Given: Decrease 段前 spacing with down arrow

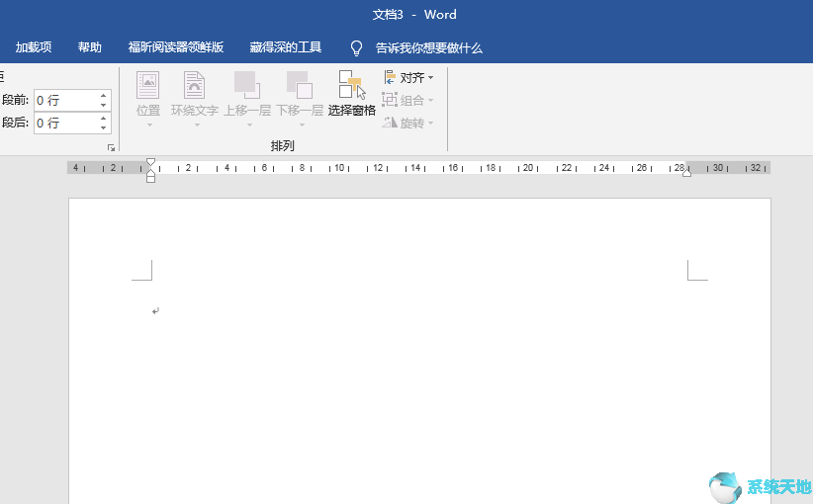Looking at the screenshot, I should tap(104, 105).
